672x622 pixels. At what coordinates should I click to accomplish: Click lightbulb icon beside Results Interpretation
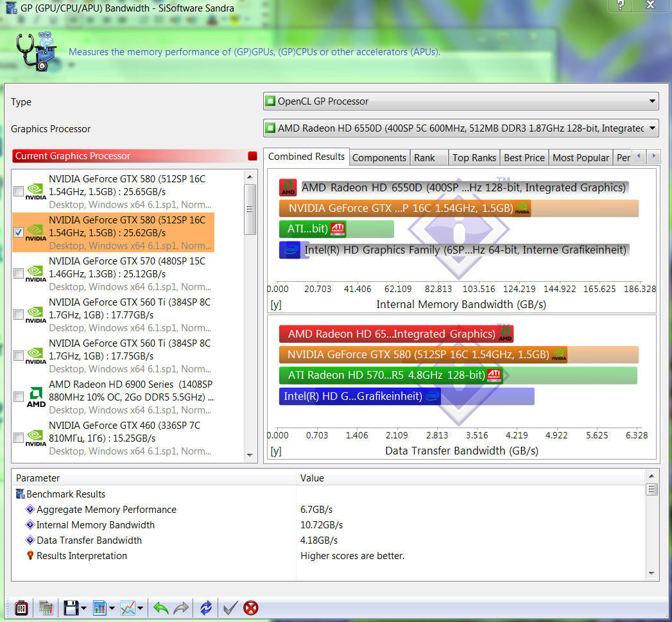[x=30, y=555]
